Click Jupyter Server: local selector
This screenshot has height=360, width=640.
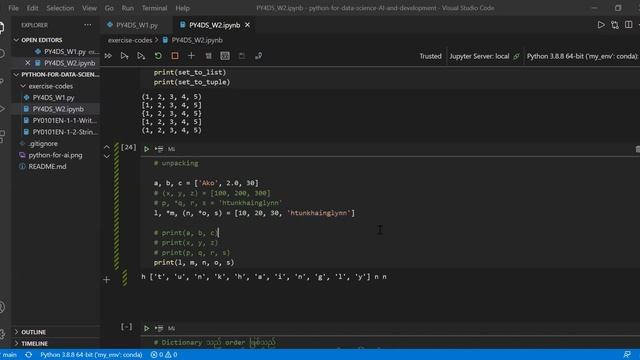pos(484,56)
